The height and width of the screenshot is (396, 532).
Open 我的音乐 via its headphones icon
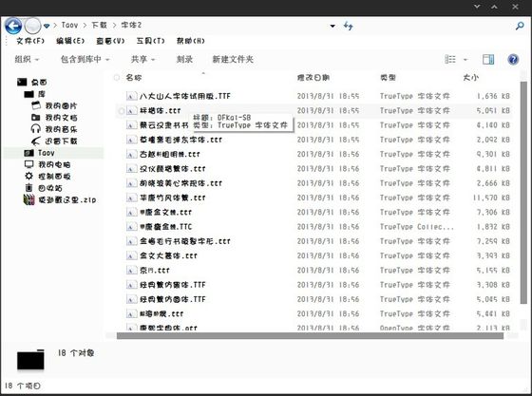[x=36, y=129]
